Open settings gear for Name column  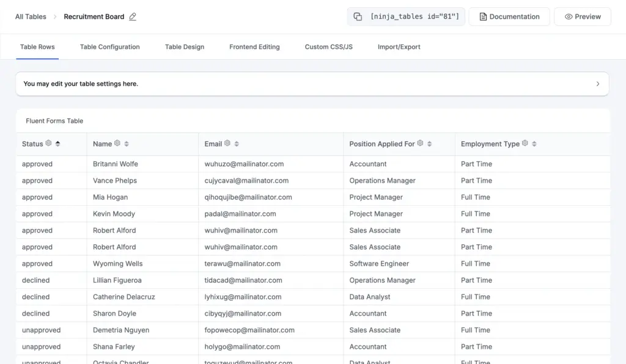117,143
